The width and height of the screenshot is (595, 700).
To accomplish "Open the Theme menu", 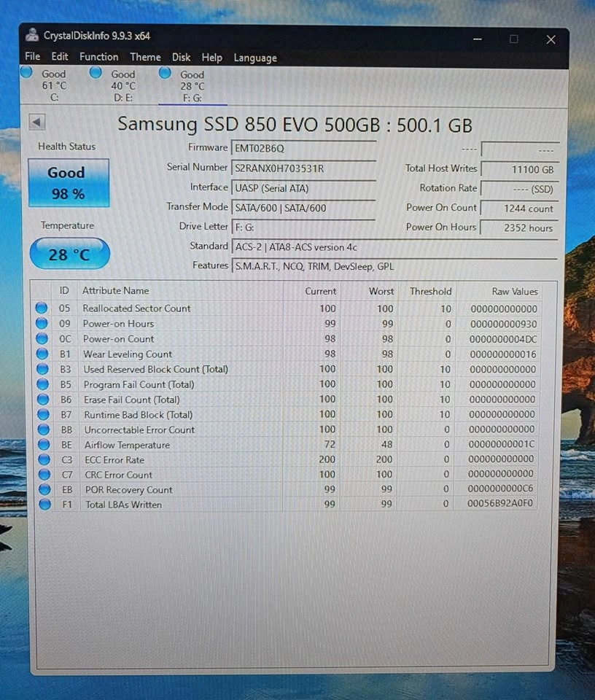I will (145, 57).
